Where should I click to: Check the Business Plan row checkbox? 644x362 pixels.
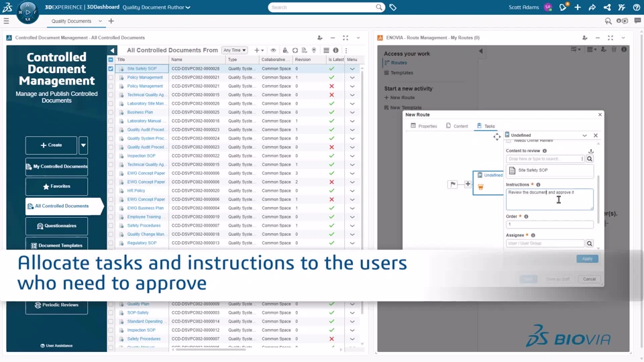(111, 112)
